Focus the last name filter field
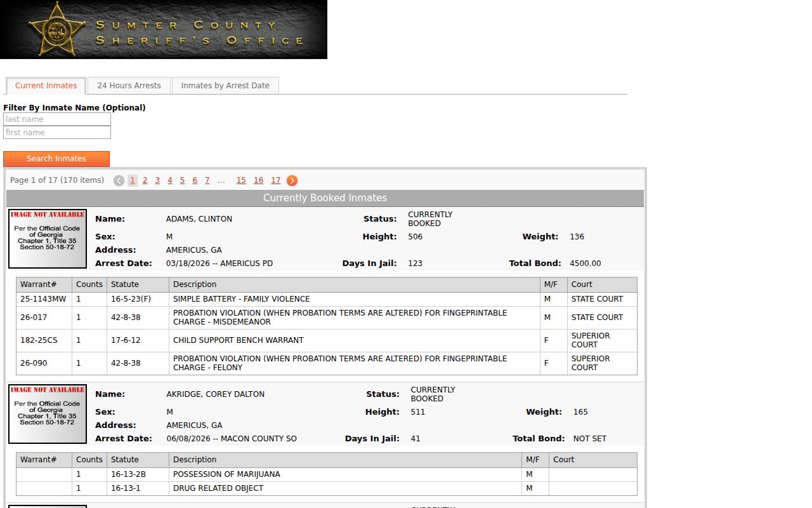 [x=57, y=119]
